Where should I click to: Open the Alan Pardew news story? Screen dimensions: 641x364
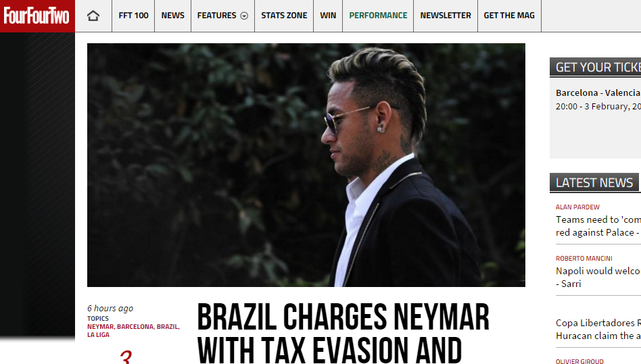pos(598,226)
